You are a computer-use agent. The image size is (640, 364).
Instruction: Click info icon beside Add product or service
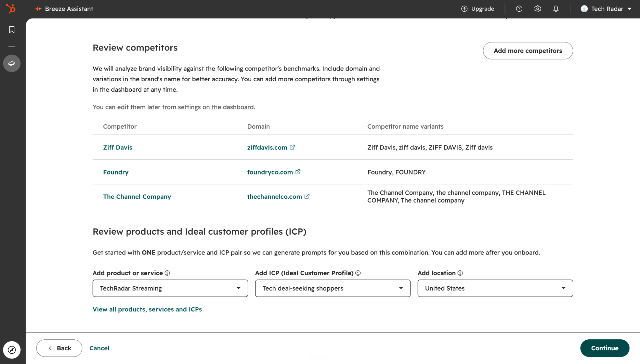coord(167,273)
